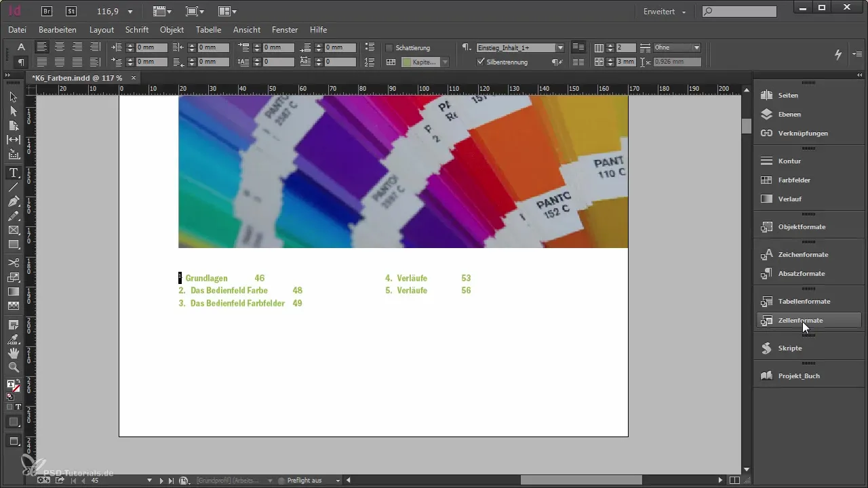868x488 pixels.
Task: Select the Type tool
Action: 13,173
